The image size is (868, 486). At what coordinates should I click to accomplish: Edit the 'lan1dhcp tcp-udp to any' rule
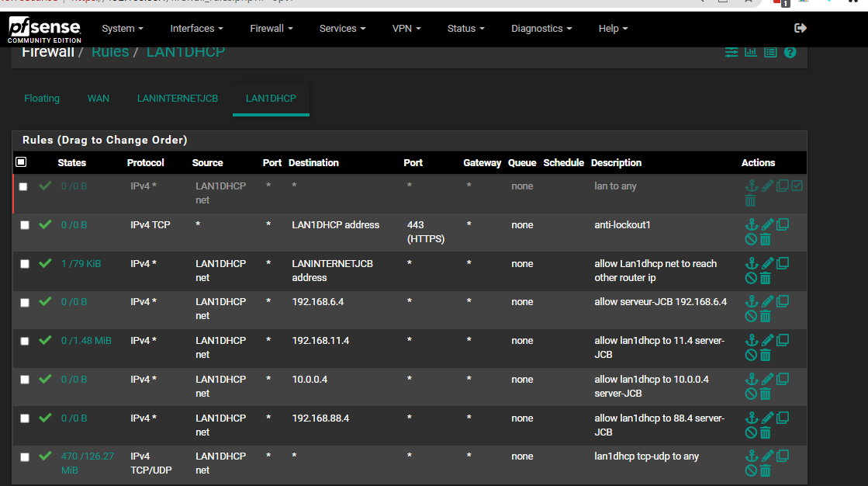[x=767, y=456]
